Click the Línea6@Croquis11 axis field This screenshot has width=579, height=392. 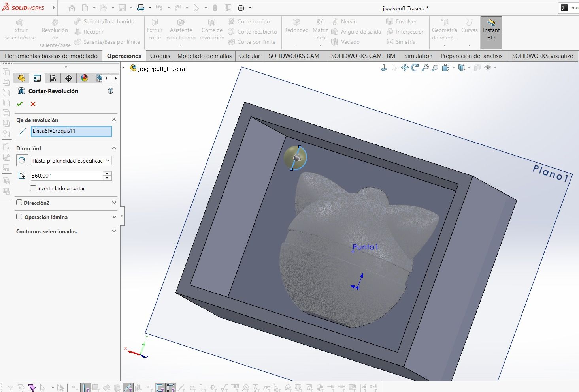[71, 131]
